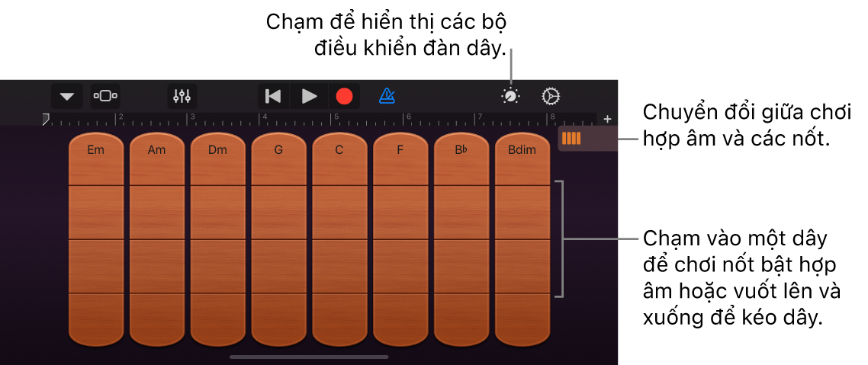Go to beginning of the song

point(274,96)
